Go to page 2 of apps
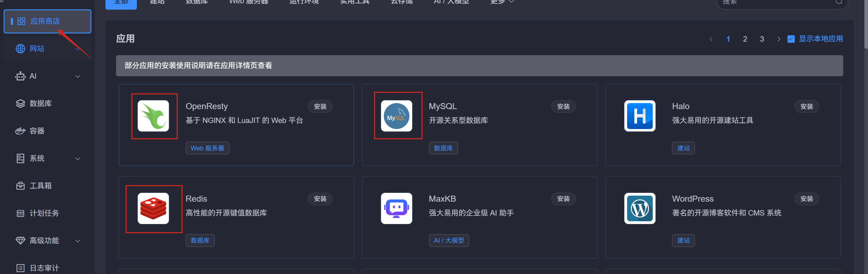 tap(745, 39)
